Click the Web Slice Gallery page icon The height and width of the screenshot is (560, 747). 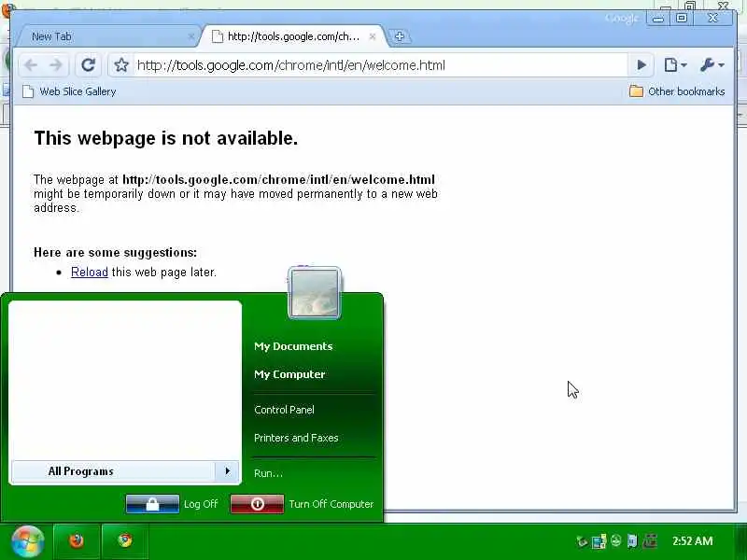(x=28, y=91)
